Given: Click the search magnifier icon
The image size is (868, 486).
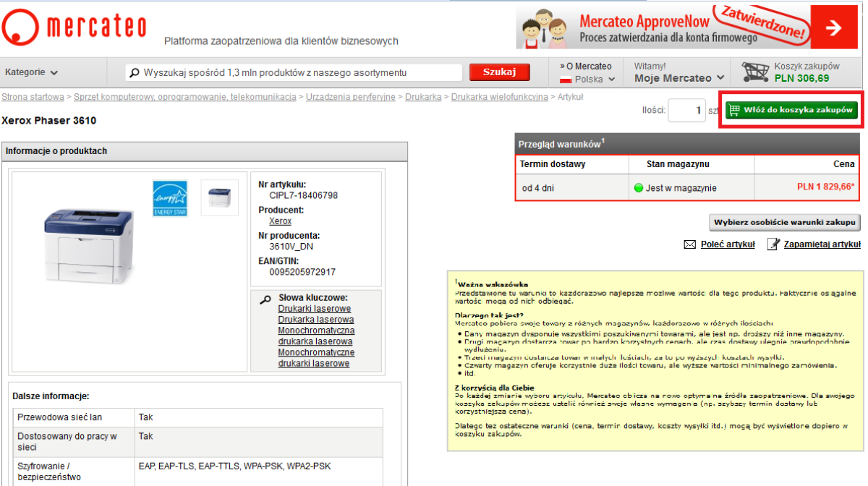Looking at the screenshot, I should pyautogui.click(x=134, y=72).
